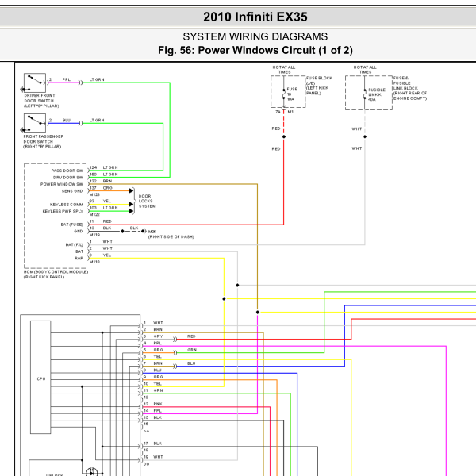
Task: Click the orange wire arrowhead toward door locks
Action: pos(131,190)
